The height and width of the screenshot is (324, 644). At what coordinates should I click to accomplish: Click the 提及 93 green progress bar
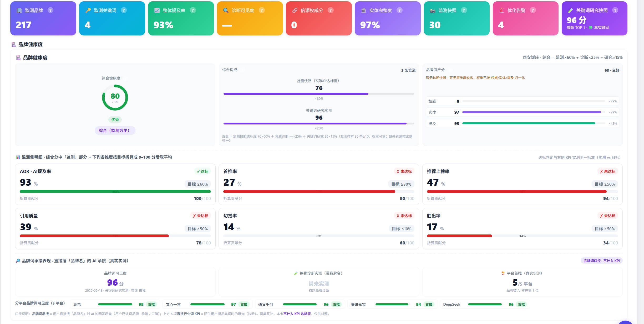pos(534,123)
